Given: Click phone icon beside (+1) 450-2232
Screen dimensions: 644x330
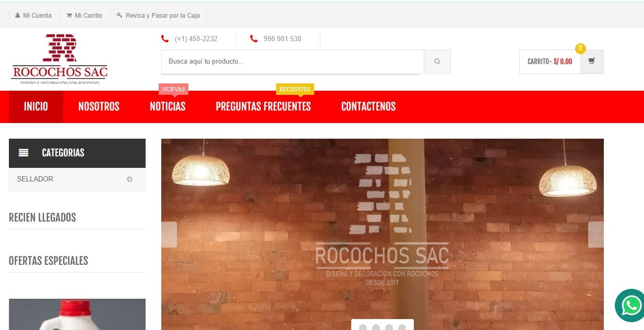Looking at the screenshot, I should [x=165, y=39].
